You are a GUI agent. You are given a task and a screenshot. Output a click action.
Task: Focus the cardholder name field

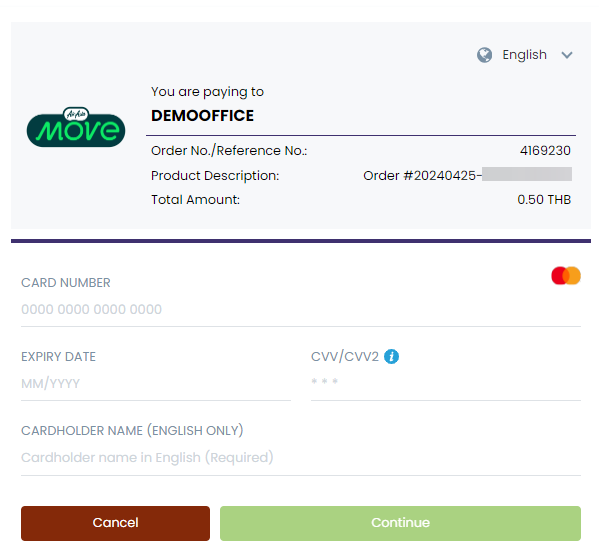(301, 458)
